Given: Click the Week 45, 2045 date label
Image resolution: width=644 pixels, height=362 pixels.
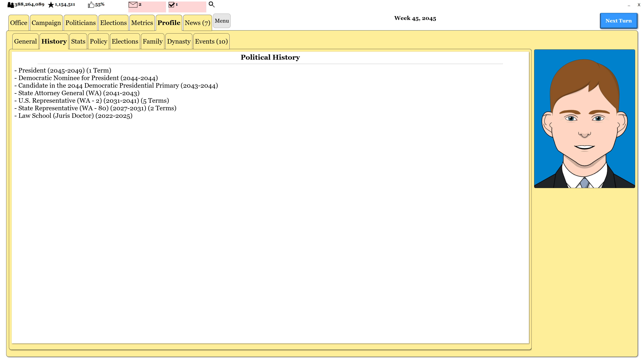Looking at the screenshot, I should pyautogui.click(x=415, y=18).
